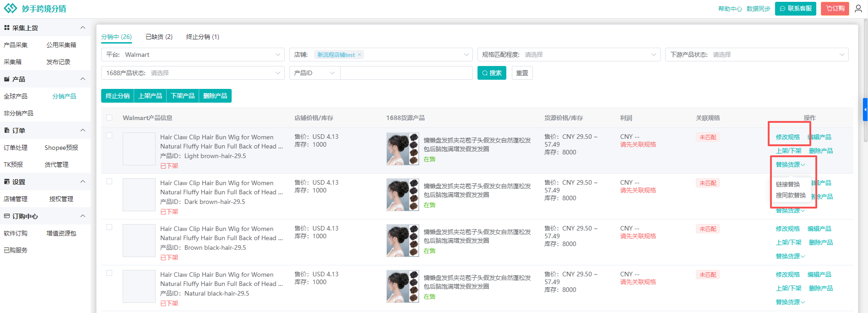This screenshot has height=313, width=868.
Task: Click the 妙手跨境分销 logo icon
Action: click(x=10, y=9)
